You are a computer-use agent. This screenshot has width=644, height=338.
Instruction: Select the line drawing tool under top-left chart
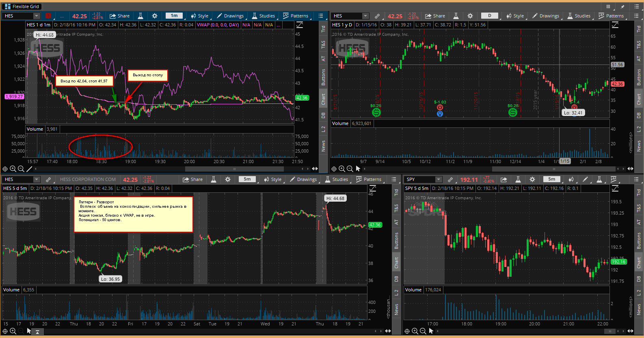pos(29,169)
